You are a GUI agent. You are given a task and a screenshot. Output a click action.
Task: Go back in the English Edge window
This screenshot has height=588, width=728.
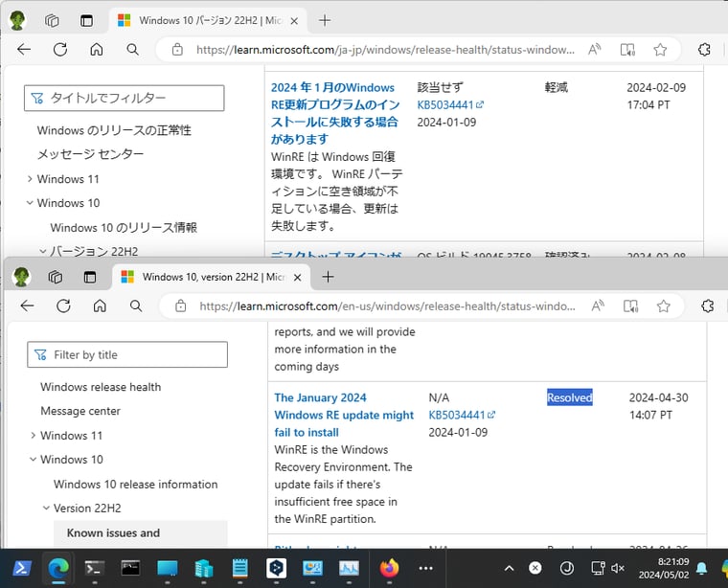click(x=28, y=305)
